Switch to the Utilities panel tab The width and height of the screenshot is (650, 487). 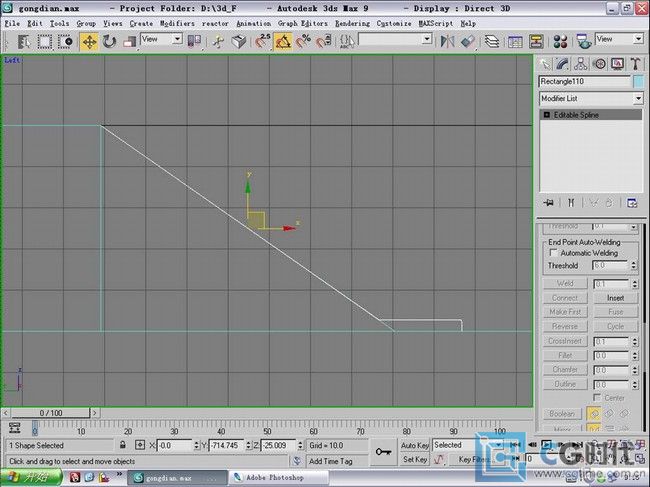point(635,64)
